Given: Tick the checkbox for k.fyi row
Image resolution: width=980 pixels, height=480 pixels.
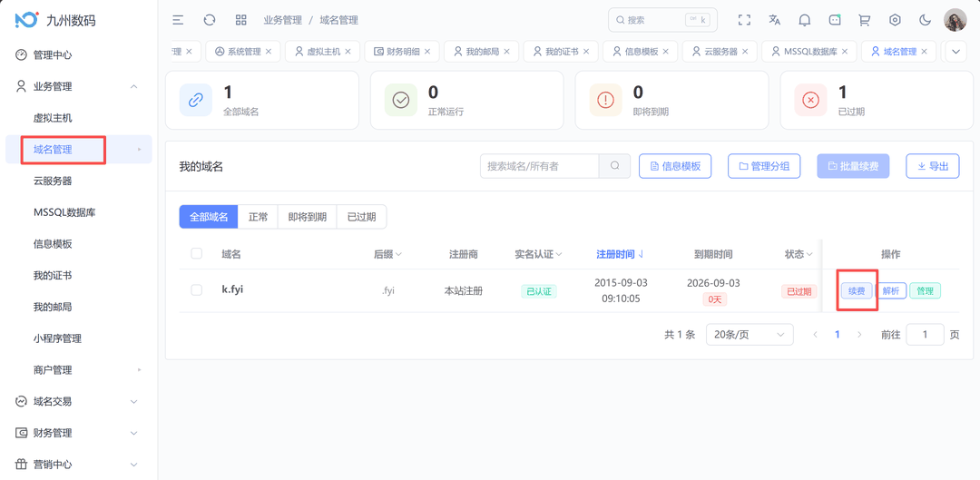Looking at the screenshot, I should pos(196,290).
